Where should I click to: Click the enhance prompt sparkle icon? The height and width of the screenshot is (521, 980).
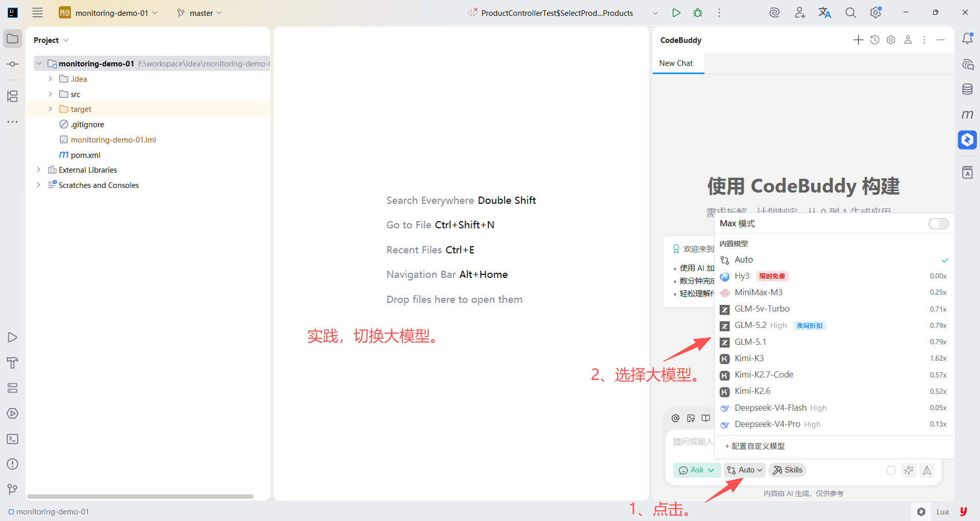[x=909, y=470]
